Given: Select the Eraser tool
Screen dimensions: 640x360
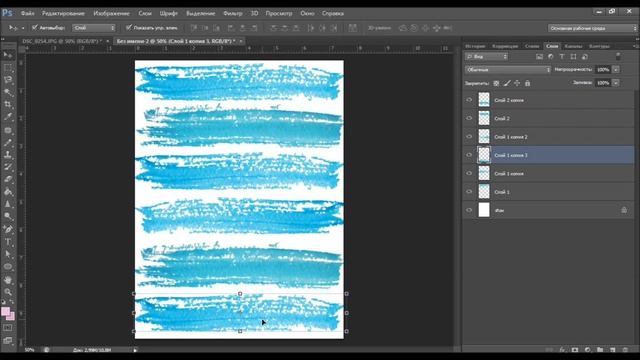Looking at the screenshot, I should 8,179.
